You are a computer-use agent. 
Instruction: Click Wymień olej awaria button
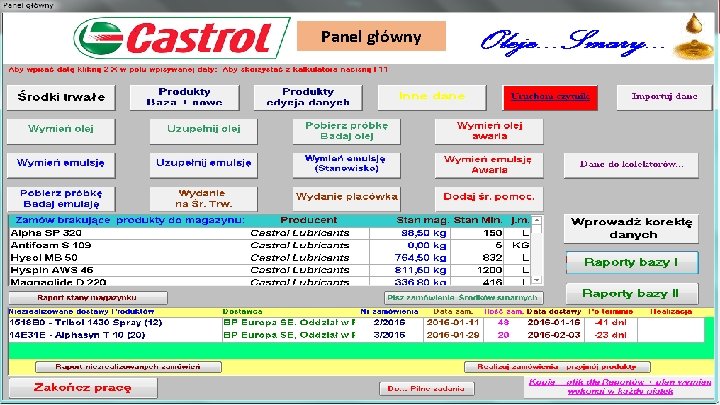(489, 131)
